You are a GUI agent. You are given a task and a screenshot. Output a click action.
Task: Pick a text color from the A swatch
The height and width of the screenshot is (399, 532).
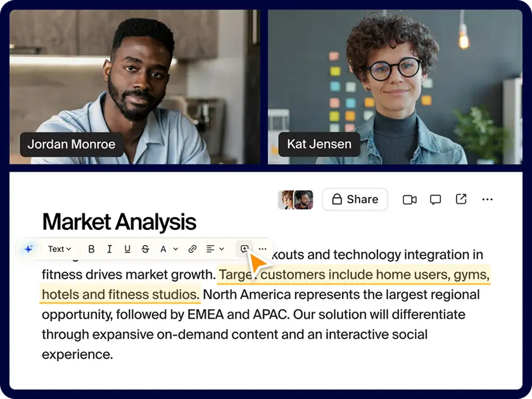coord(163,249)
